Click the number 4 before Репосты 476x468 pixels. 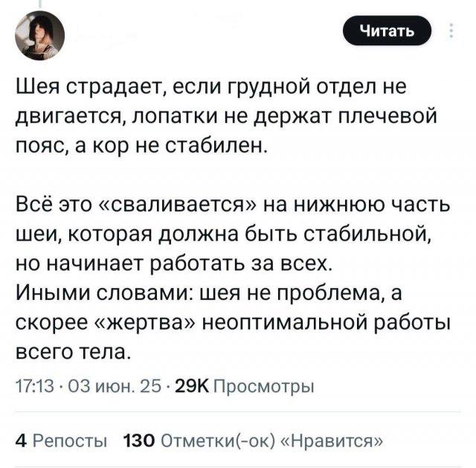(x=21, y=439)
